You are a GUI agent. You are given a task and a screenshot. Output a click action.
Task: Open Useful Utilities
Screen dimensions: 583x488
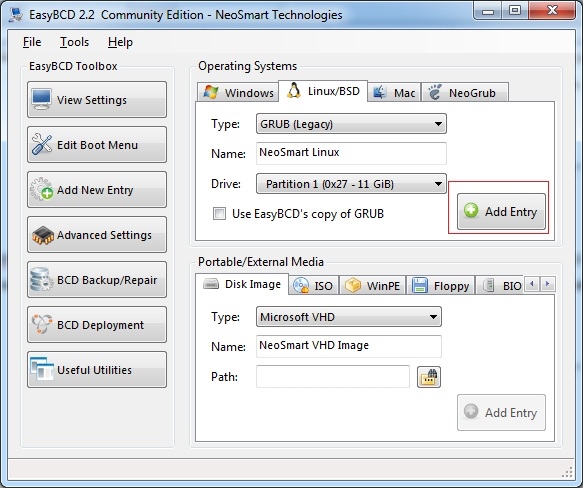coord(97,370)
